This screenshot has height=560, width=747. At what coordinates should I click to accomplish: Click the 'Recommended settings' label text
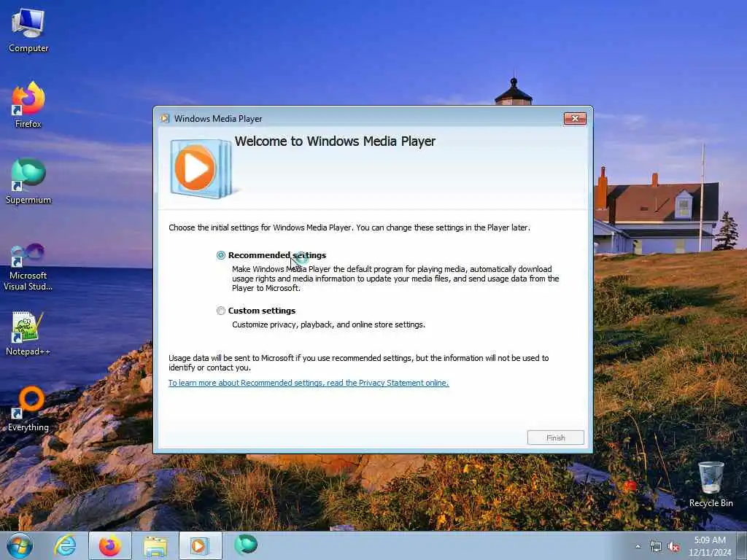pyautogui.click(x=277, y=255)
